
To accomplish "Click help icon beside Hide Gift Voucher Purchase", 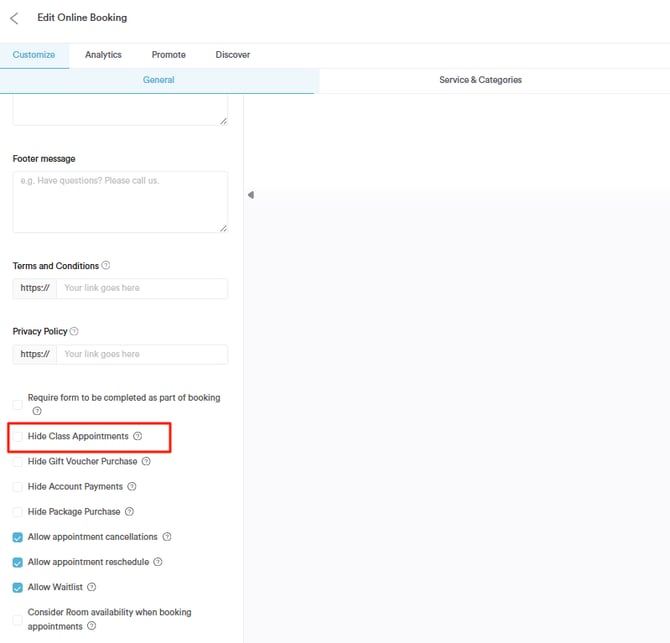I will 146,461.
